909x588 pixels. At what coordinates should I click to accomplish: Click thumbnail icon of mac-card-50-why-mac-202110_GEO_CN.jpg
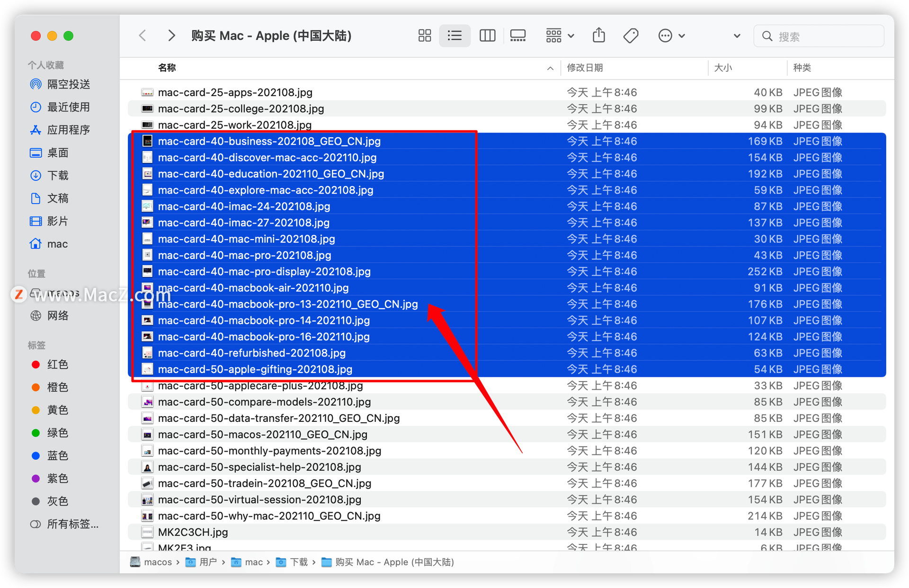148,516
